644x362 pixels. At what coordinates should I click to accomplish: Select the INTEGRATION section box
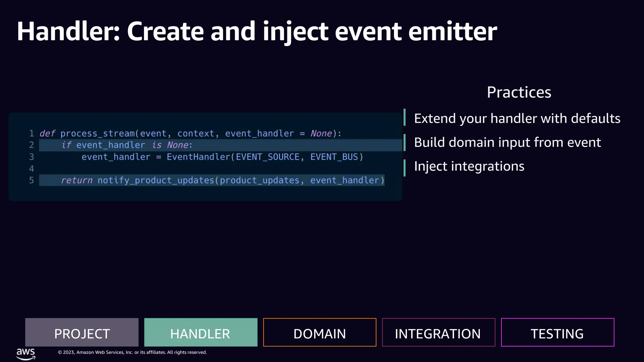(x=438, y=332)
